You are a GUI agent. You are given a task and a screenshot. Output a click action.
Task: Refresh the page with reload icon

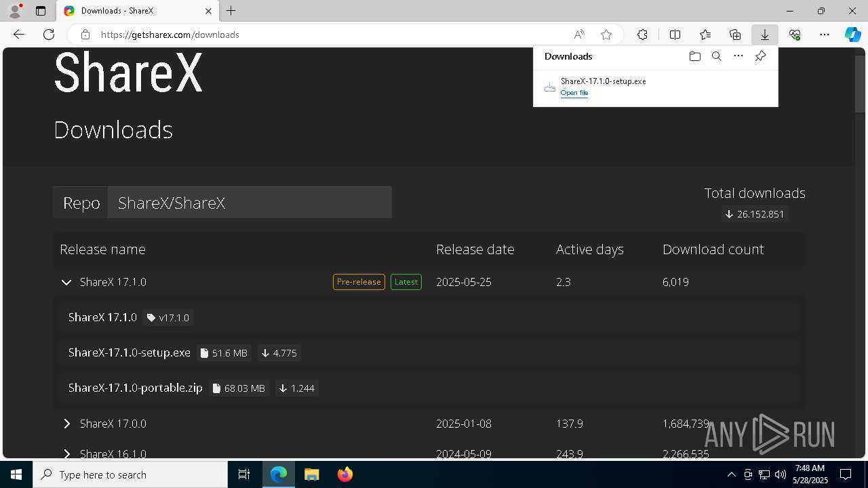tap(49, 35)
